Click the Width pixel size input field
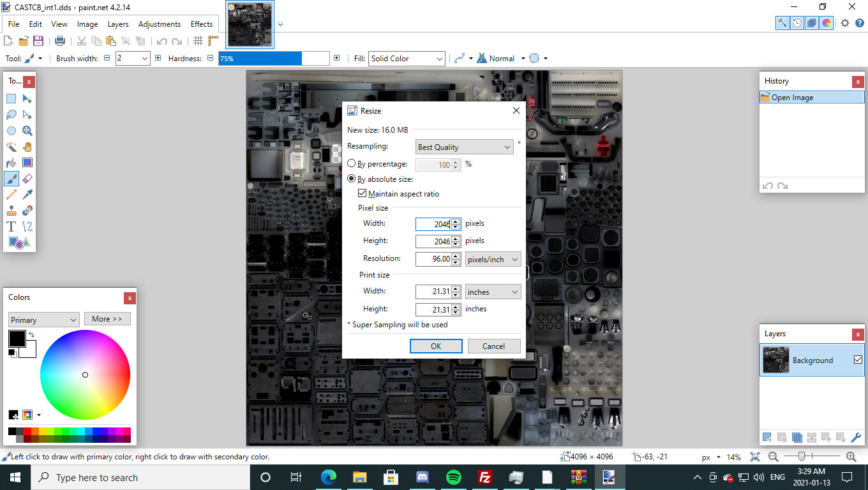The width and height of the screenshot is (868, 490). click(433, 224)
